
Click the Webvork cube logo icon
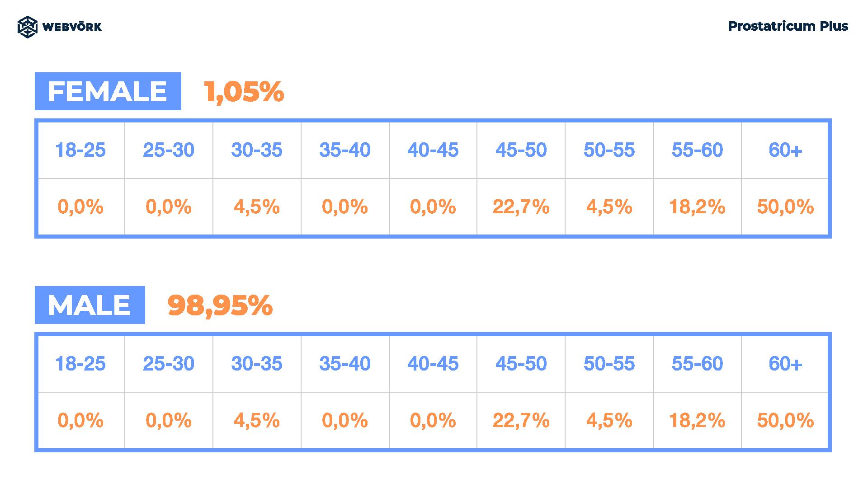point(27,27)
